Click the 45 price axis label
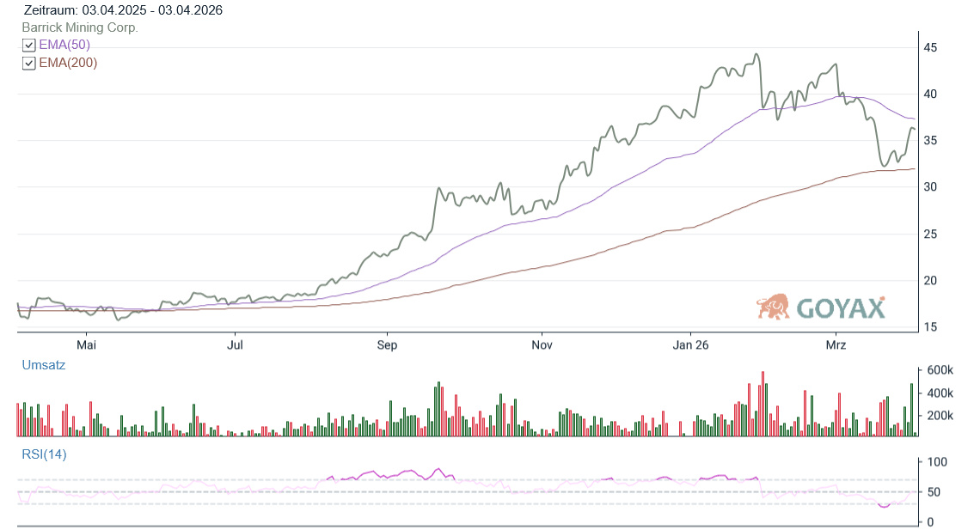The height and width of the screenshot is (530, 980). [x=930, y=47]
